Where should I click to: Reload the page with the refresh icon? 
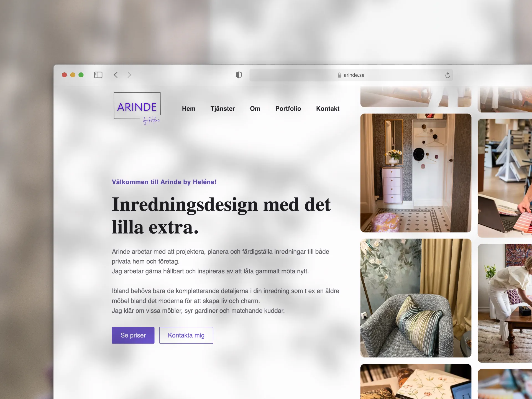[447, 75]
